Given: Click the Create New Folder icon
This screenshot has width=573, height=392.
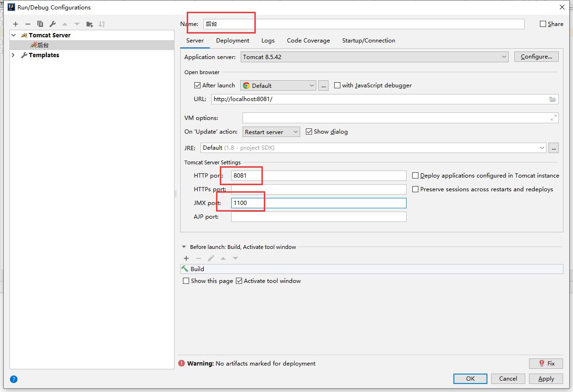Looking at the screenshot, I should point(89,24).
